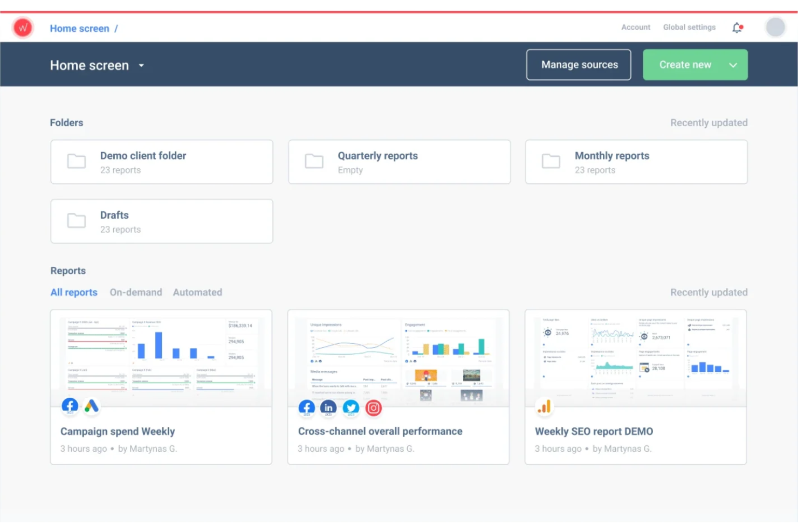Open the Account menu
Screen dimensions: 798x532
click(635, 27)
